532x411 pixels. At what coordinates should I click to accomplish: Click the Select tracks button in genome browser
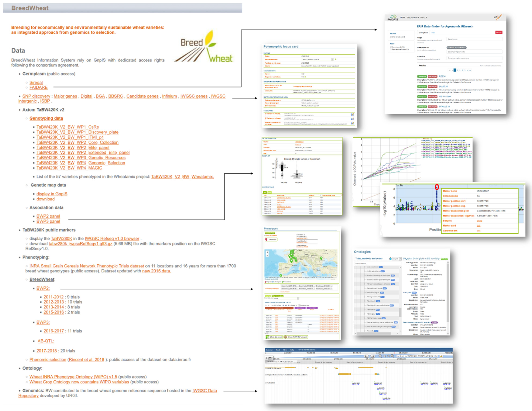(x=269, y=358)
